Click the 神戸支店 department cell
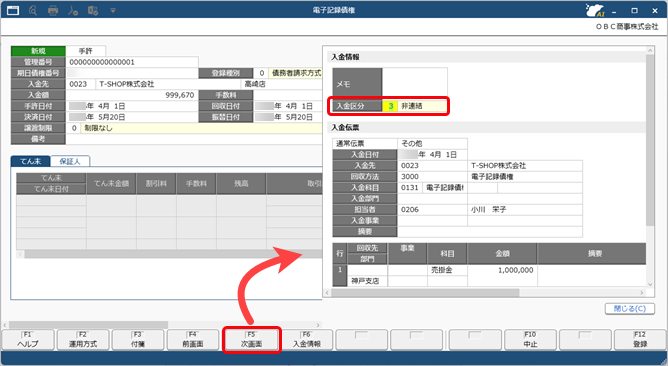The height and width of the screenshot is (366, 668). coord(367,281)
